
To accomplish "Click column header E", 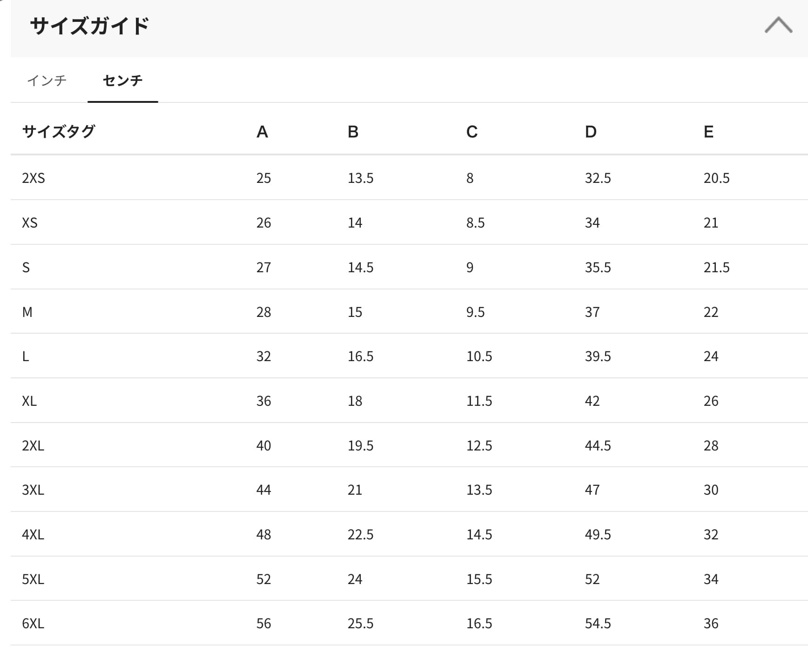I will 708,132.
